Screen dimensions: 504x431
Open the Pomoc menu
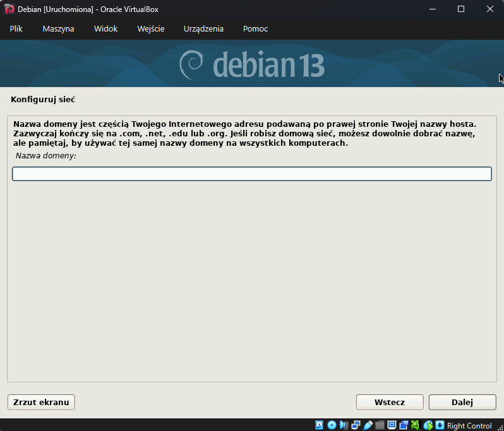tap(255, 29)
